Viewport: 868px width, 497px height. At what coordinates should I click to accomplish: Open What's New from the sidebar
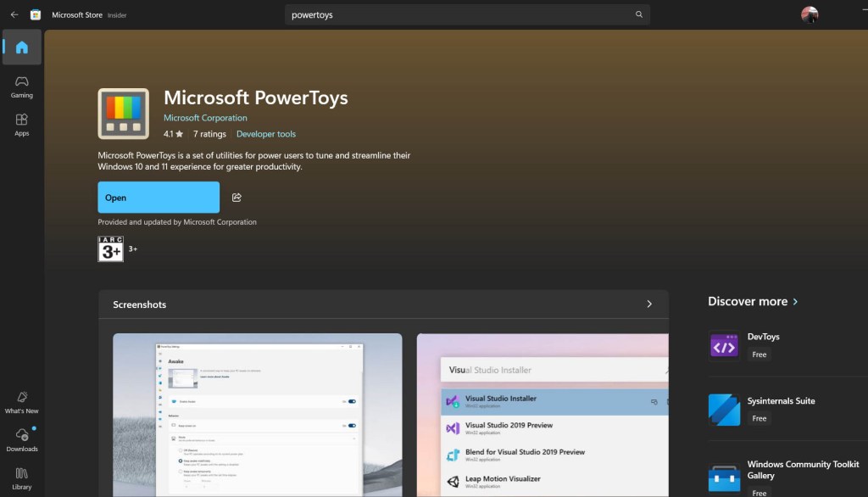[21, 399]
